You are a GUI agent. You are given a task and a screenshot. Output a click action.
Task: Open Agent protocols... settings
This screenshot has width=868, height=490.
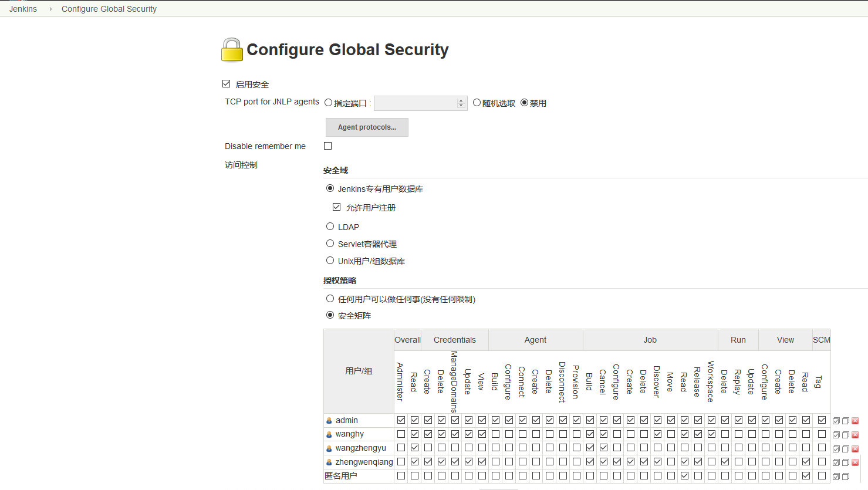click(367, 127)
